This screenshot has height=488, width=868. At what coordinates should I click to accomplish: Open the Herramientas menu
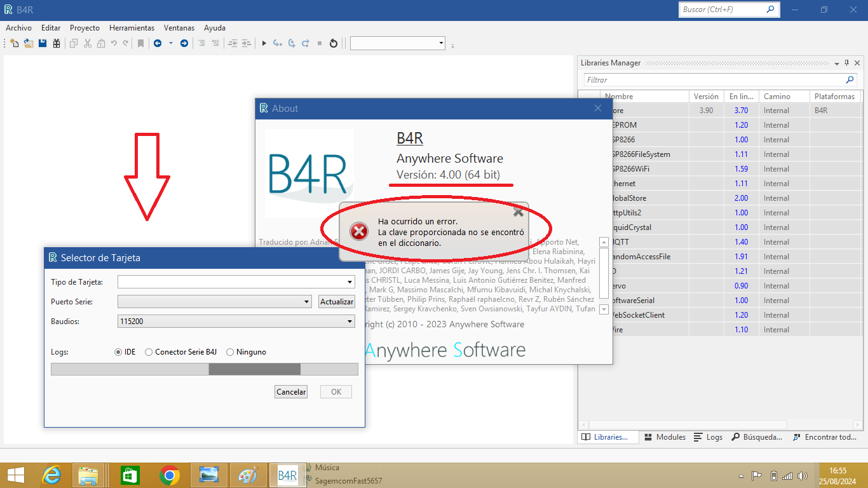132,28
